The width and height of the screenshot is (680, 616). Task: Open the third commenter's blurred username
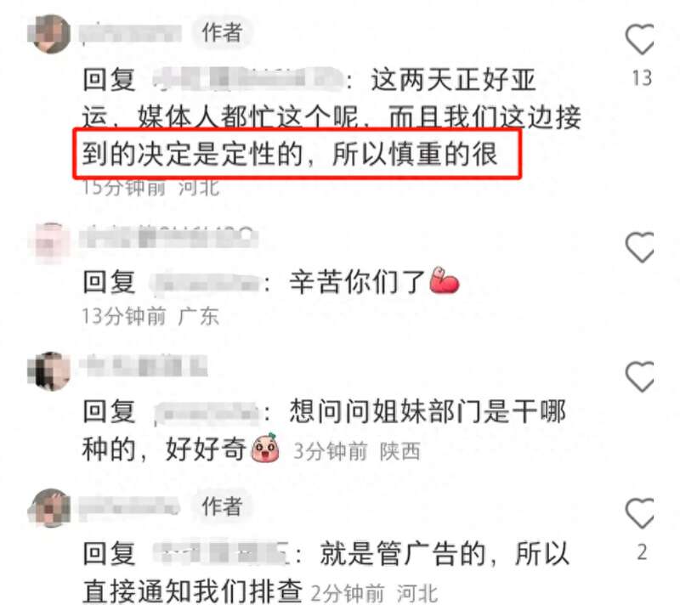pyautogui.click(x=144, y=365)
